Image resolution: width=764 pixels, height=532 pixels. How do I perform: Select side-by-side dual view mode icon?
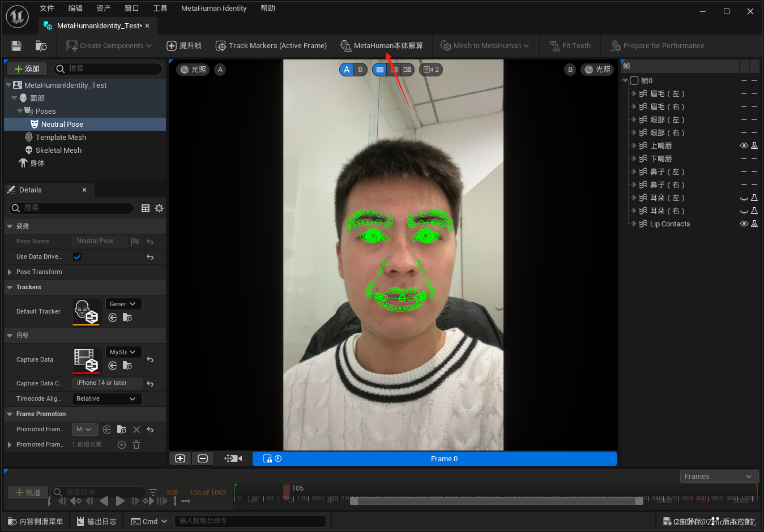point(407,70)
